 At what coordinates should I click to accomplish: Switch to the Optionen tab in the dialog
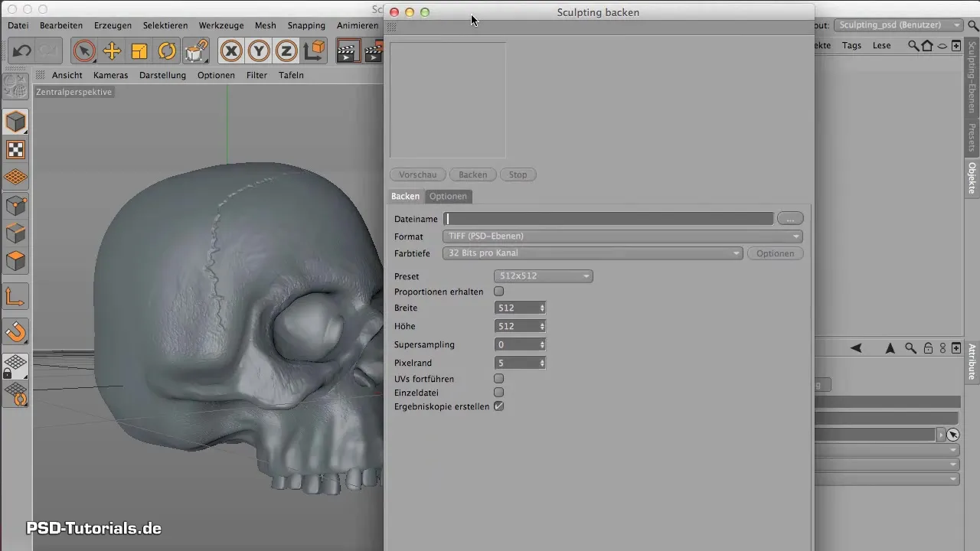coord(448,197)
